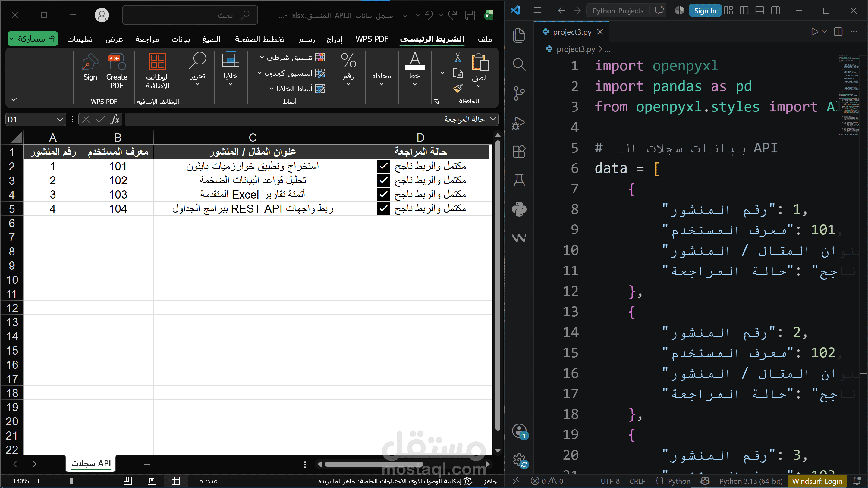Open the Accounts menu in VS Code
The image size is (868, 488).
[519, 430]
